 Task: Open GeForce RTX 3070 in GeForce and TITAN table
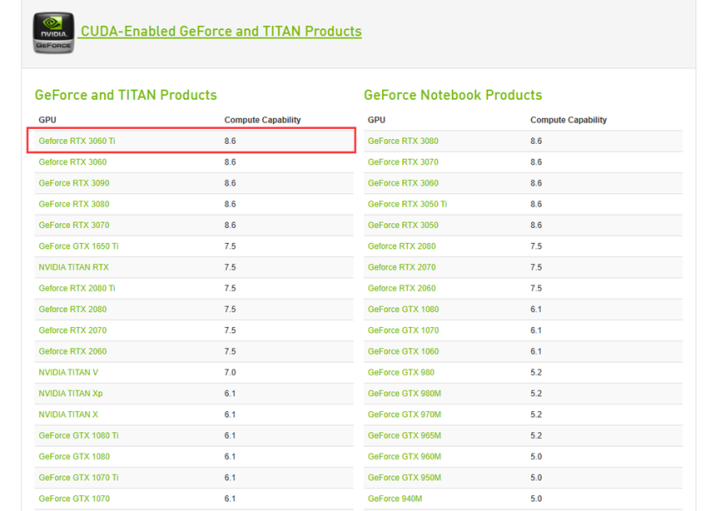[74, 225]
